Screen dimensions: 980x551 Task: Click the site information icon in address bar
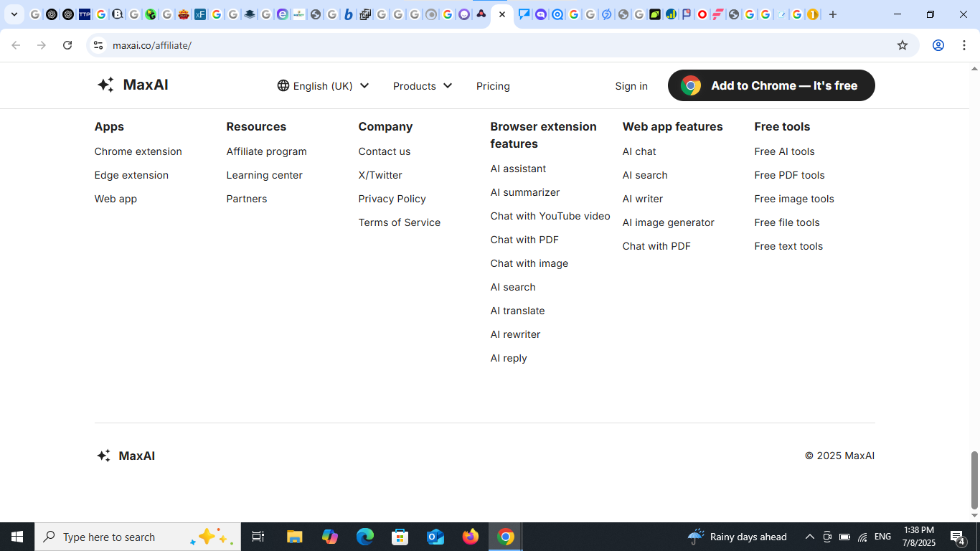pyautogui.click(x=98, y=45)
